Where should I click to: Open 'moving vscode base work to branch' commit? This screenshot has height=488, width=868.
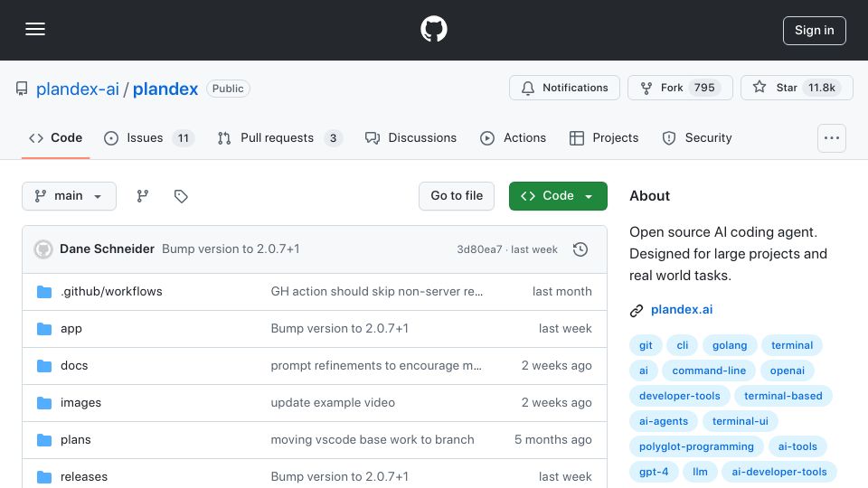pyautogui.click(x=373, y=440)
